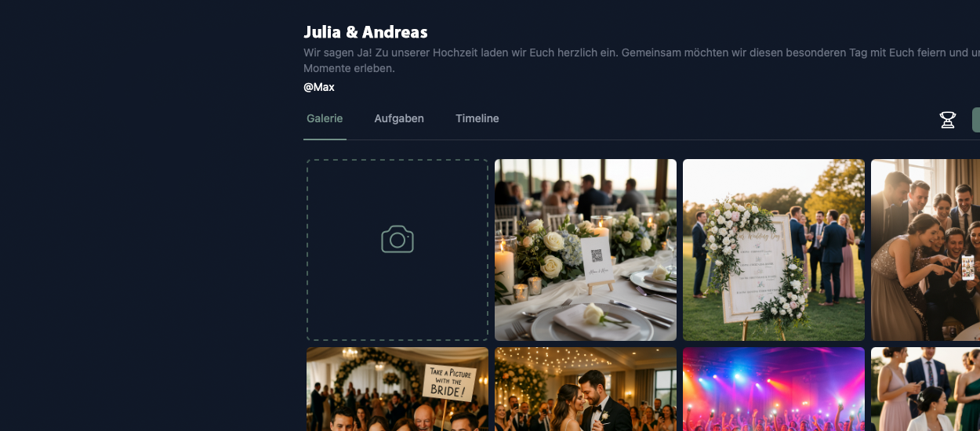Image resolution: width=980 pixels, height=431 pixels.
Task: Click the Julia & Andreas heading
Action: (x=365, y=32)
